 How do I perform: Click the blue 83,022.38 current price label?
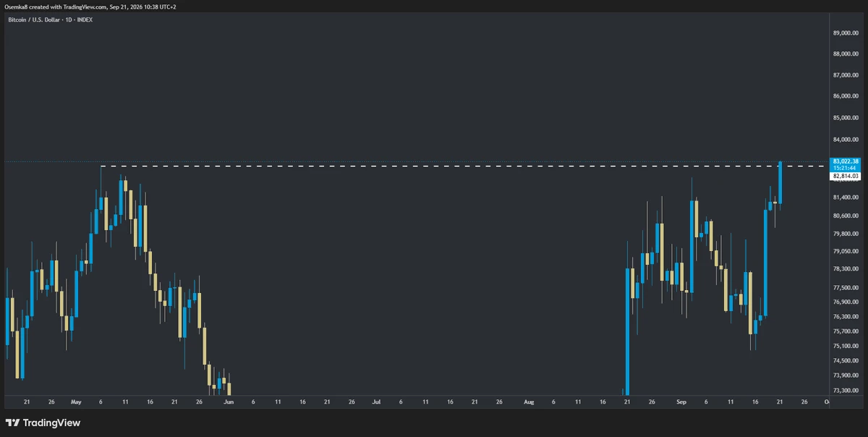(x=846, y=161)
